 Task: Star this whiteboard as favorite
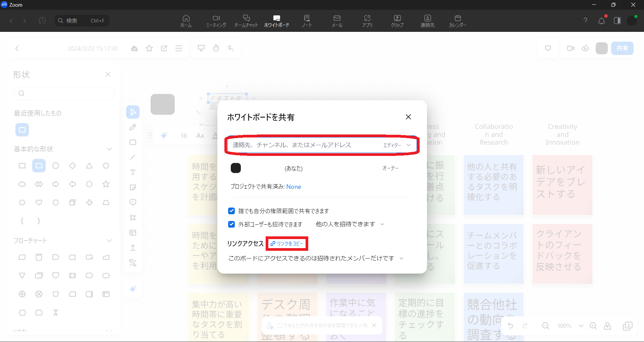click(149, 49)
